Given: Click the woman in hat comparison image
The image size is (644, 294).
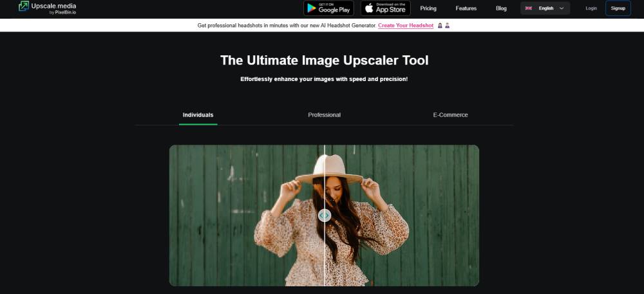Looking at the screenshot, I should point(324,216).
